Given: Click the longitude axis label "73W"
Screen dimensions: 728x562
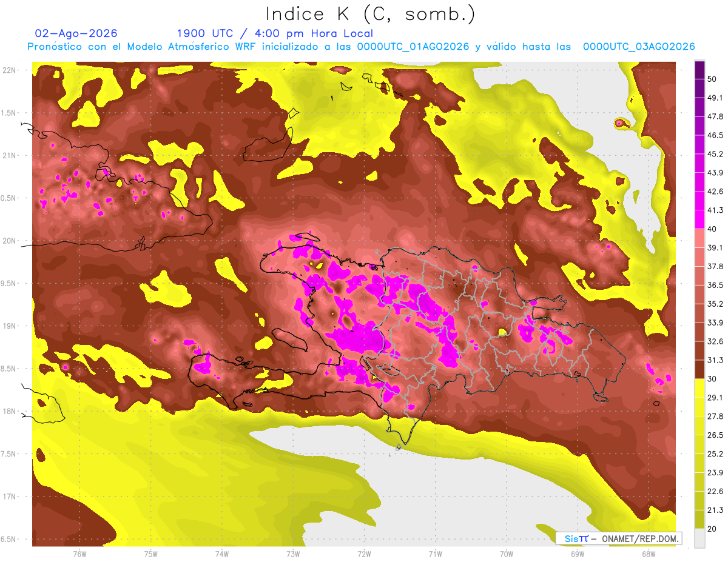Looking at the screenshot, I should click(293, 554).
